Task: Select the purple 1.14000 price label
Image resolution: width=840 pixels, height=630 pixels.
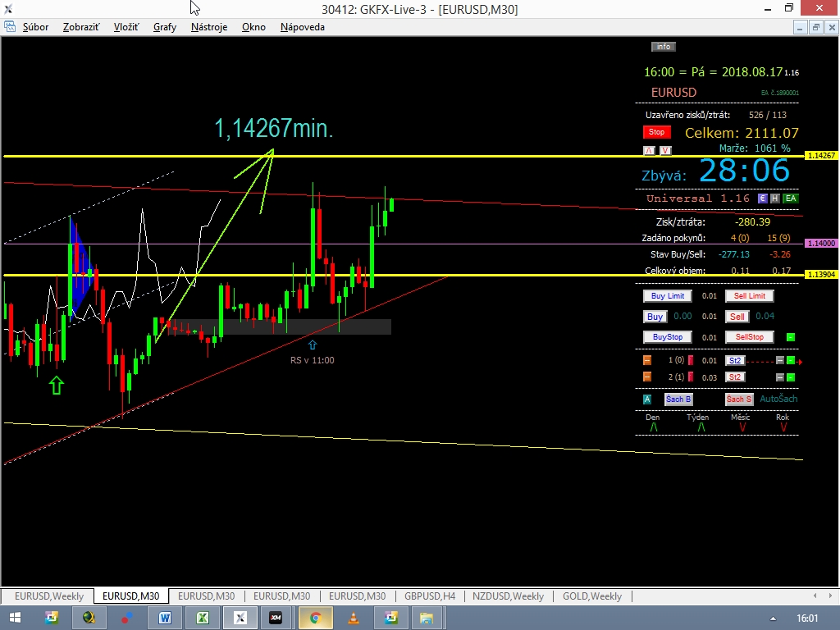Action: click(x=821, y=243)
